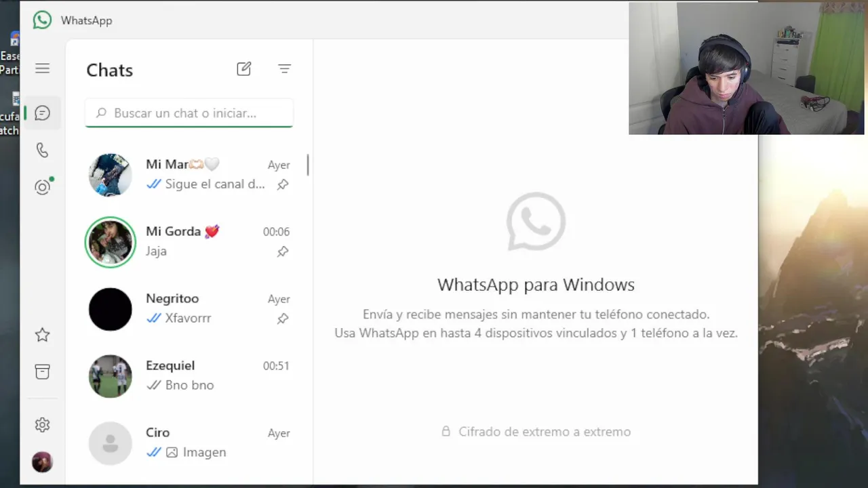Open the hamburger navigation menu
Screen dimensions: 868x488
(42, 68)
